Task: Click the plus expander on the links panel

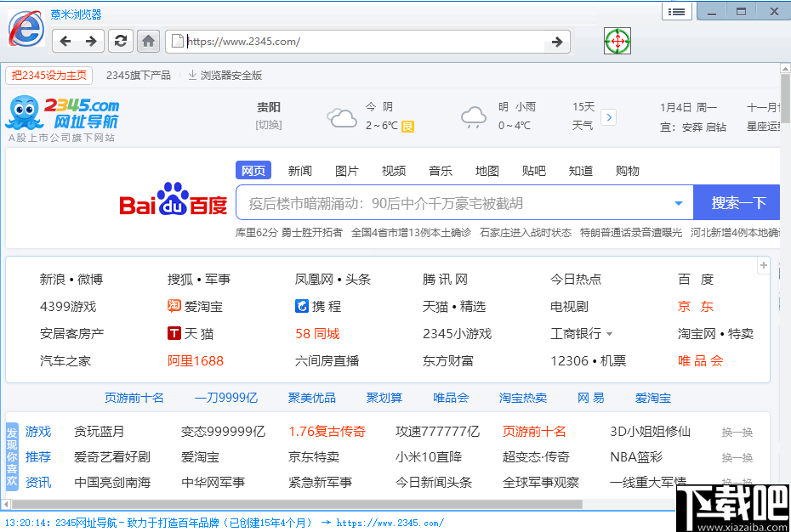Action: pyautogui.click(x=763, y=265)
